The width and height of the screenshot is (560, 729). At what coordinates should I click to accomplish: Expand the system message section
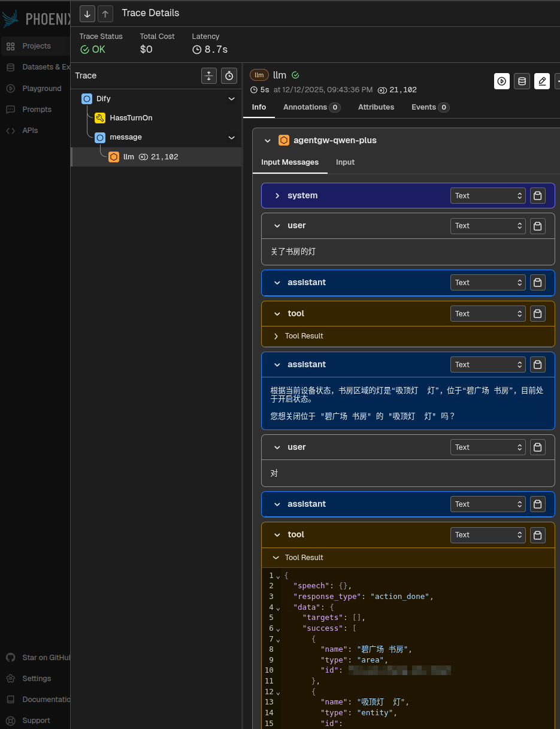277,196
